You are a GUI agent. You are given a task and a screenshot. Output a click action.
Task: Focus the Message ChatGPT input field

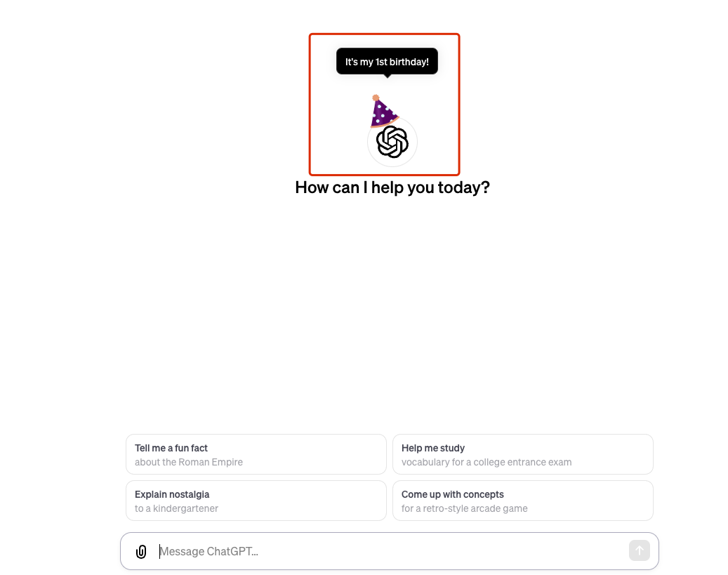pyautogui.click(x=390, y=551)
